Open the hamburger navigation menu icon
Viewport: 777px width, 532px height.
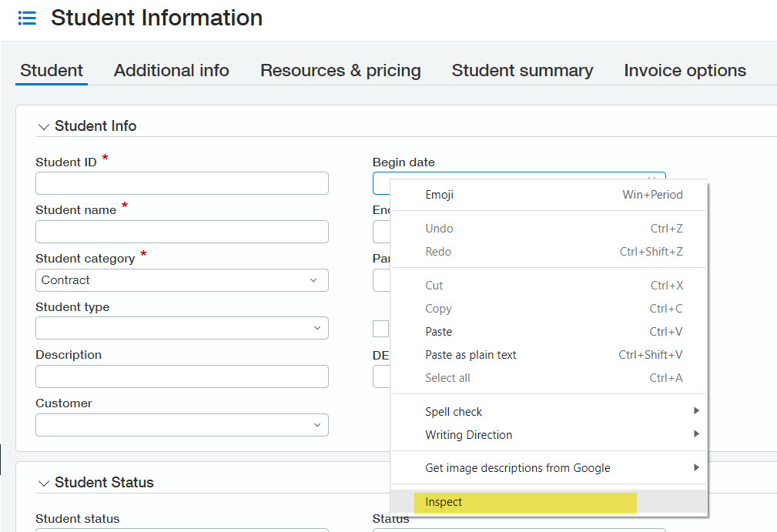[x=27, y=18]
